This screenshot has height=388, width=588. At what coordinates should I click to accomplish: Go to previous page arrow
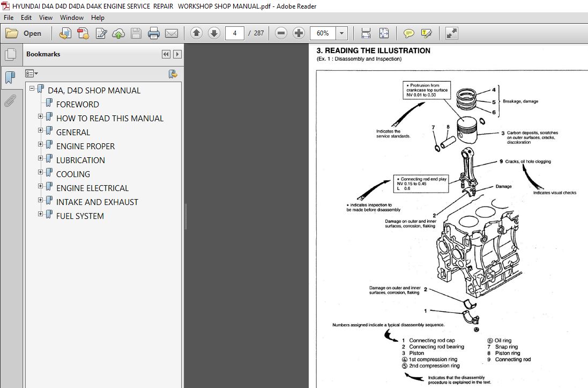tap(196, 33)
